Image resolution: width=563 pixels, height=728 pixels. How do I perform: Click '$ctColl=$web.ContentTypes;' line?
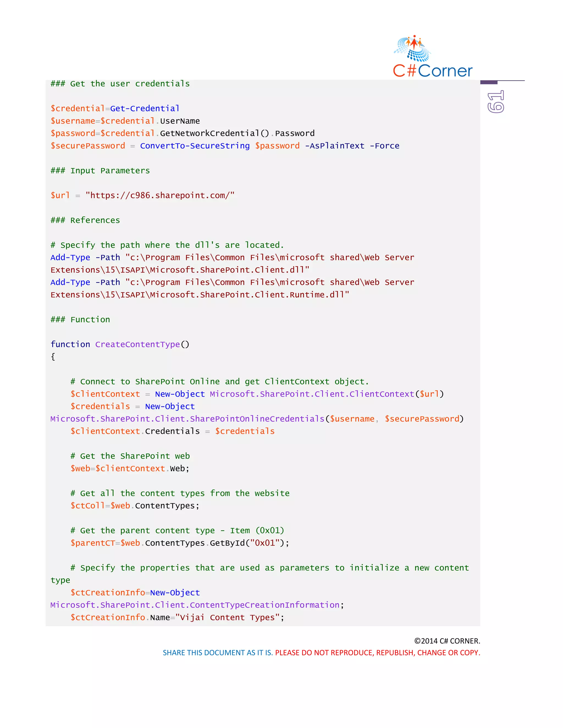[x=135, y=506]
